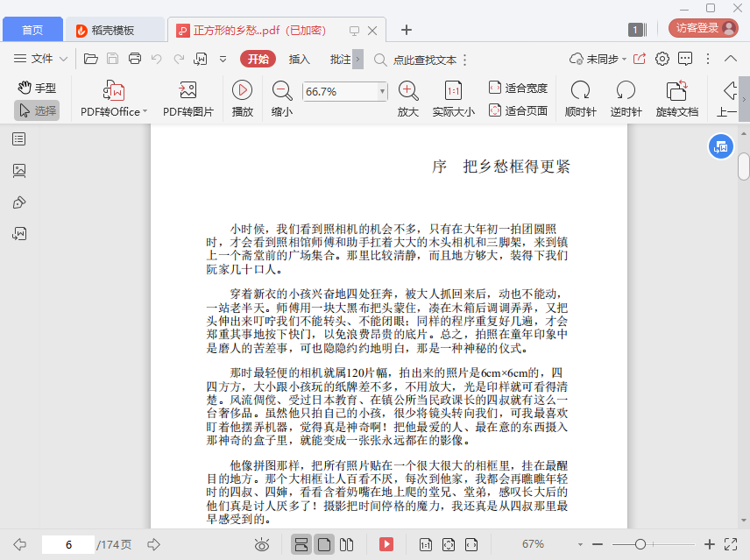Zoom out with 缩小 magnifier
The height and width of the screenshot is (560, 750).
(282, 100)
